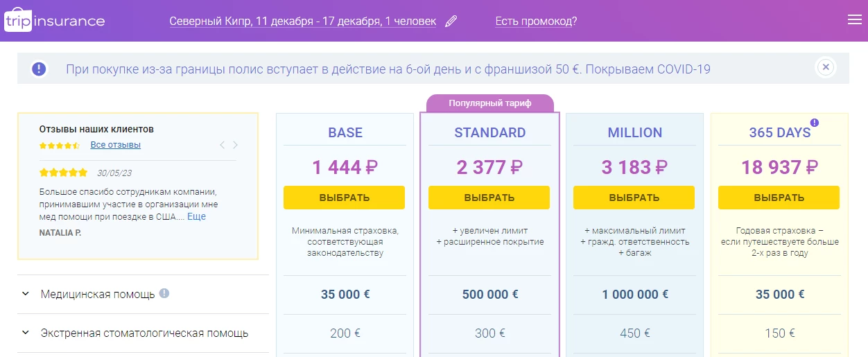Click info icon next to Медицинская помощь

point(164,293)
